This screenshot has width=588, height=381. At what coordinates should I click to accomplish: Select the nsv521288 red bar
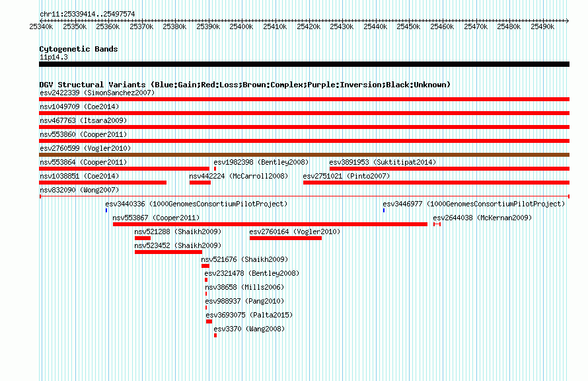pos(143,238)
